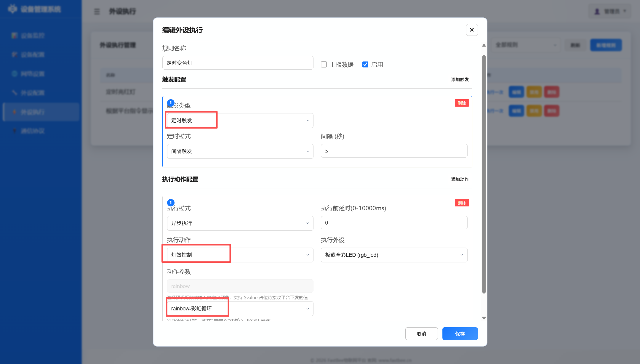Click the highlighted 外设执行 item in the sidebar

[41, 112]
